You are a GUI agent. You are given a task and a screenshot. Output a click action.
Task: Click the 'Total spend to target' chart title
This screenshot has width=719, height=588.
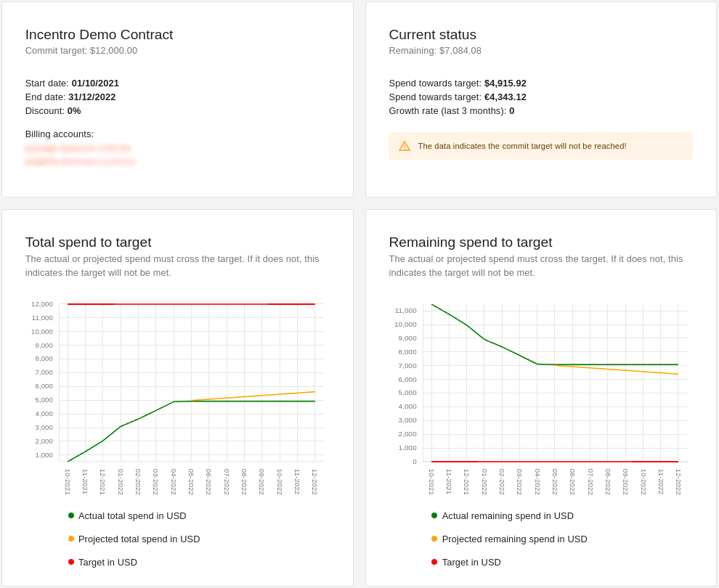(x=88, y=242)
